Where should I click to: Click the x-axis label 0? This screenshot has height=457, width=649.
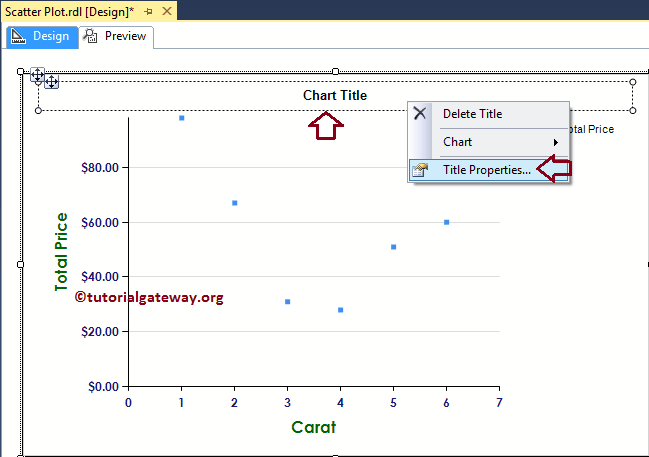point(128,403)
